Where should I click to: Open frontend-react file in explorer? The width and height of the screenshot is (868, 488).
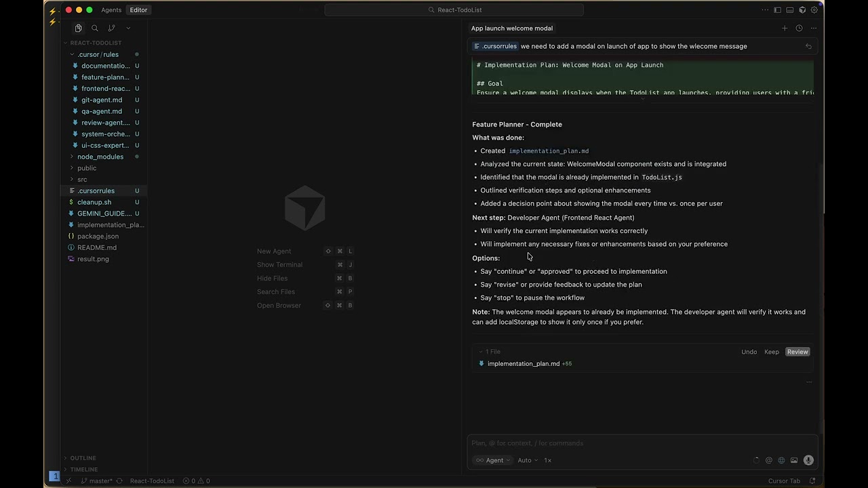(105, 89)
